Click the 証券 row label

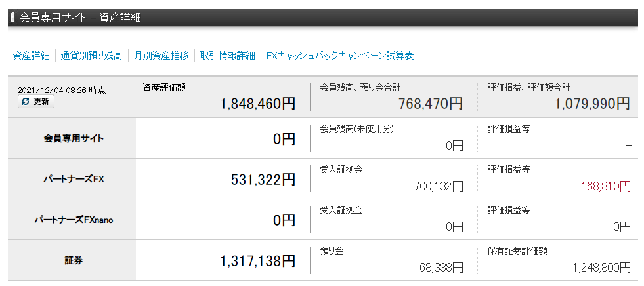74,260
